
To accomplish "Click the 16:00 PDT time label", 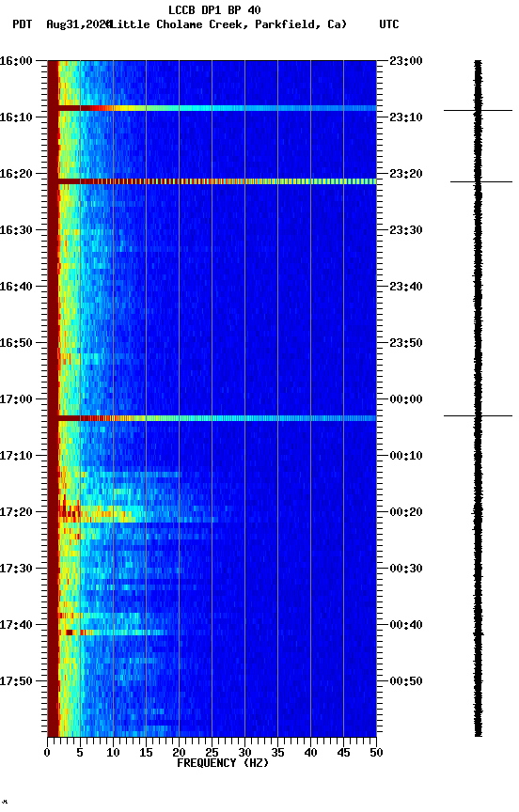I will 16,61.
